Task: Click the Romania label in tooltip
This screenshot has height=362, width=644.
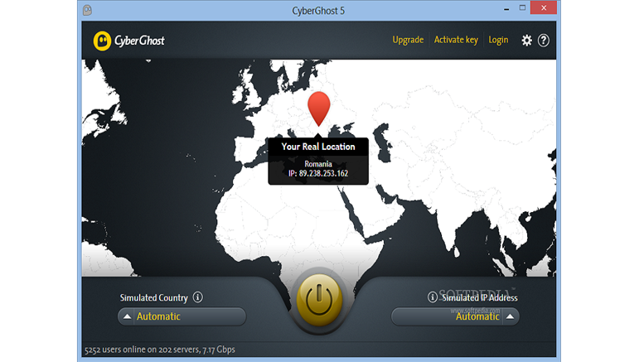Action: (318, 164)
